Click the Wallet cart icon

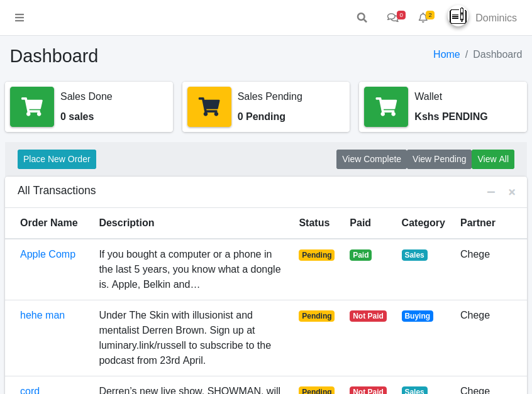[386, 107]
